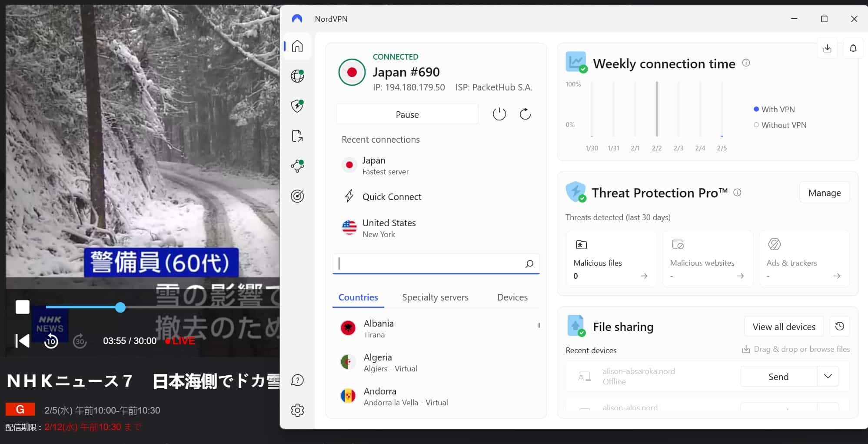This screenshot has width=868, height=444.
Task: Click the search magnifier icon
Action: [529, 264]
